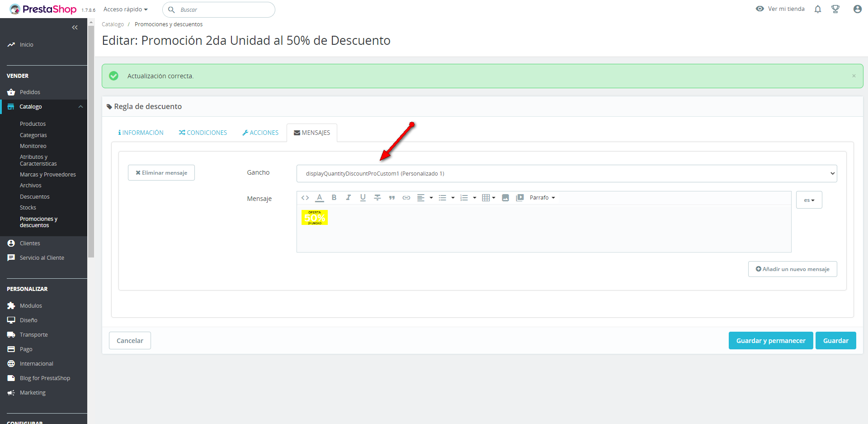Insert an image in the editor
The image size is (868, 424).
click(505, 198)
